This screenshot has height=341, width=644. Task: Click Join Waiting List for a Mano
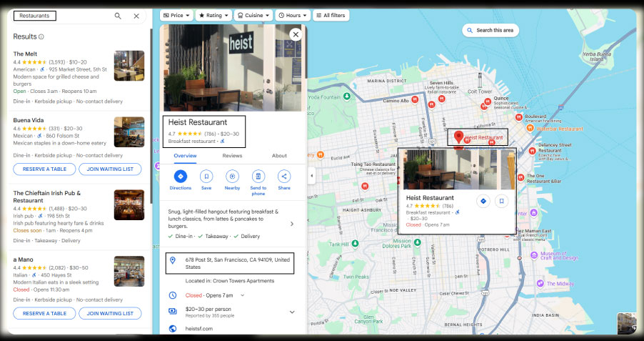pos(109,313)
